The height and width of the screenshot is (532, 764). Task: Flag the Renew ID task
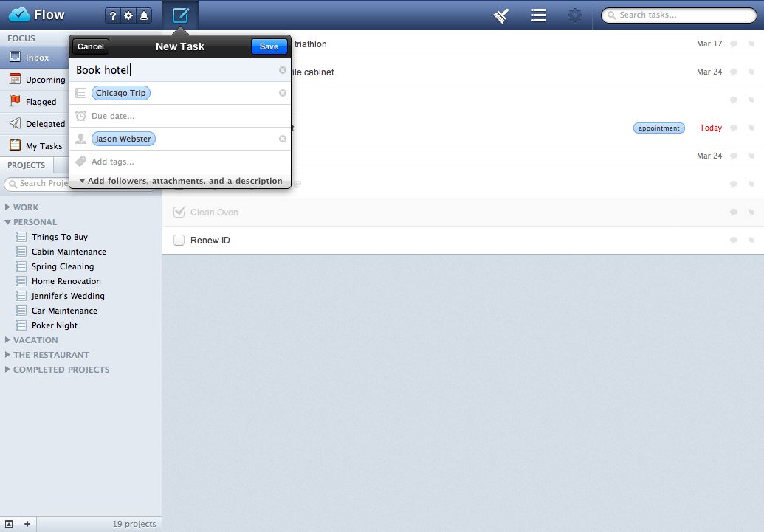751,241
